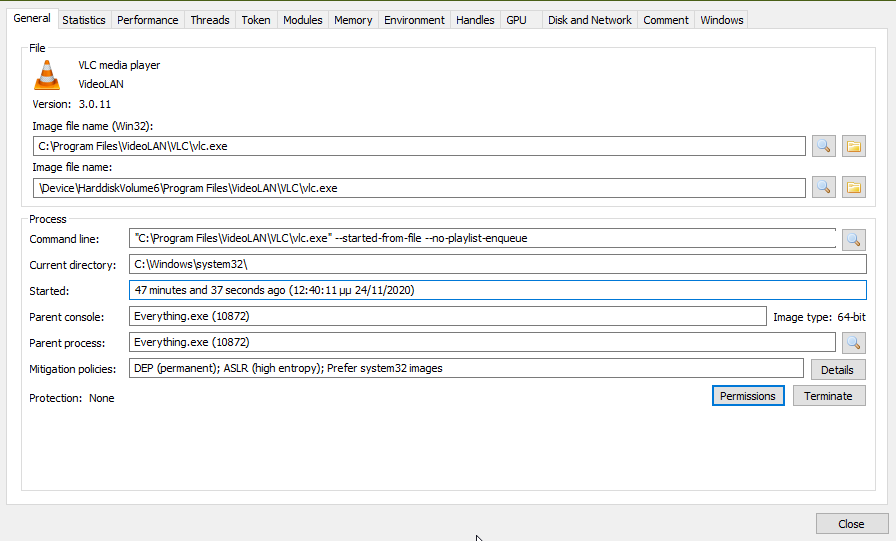Viewport: 896px width, 541px height.
Task: Inspect native image file name magnifier icon
Action: pyautogui.click(x=823, y=187)
